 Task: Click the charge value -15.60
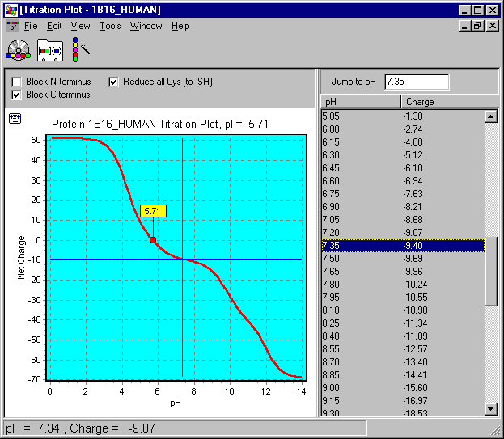pos(415,388)
